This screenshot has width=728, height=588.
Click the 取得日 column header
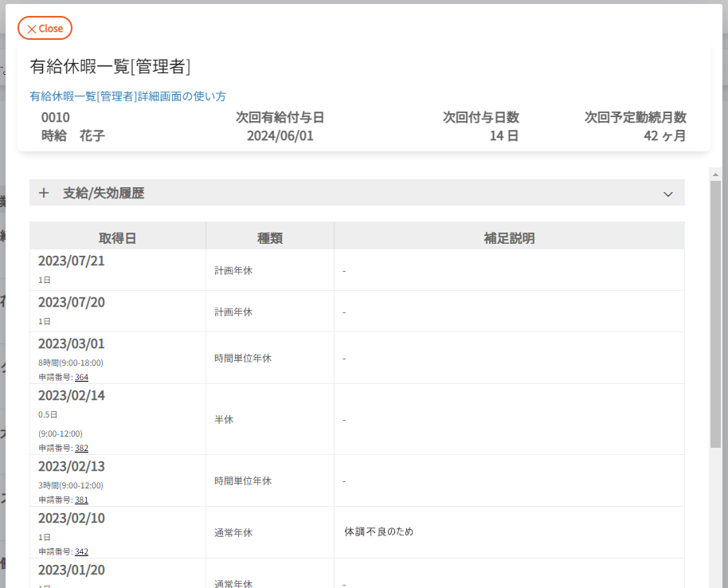(x=117, y=237)
